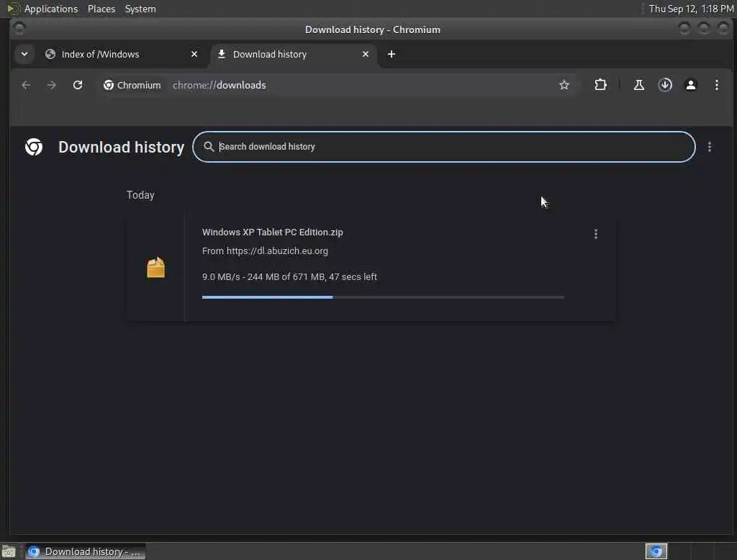Close the Index of /Windows tab
Viewport: 737px width, 560px height.
point(194,54)
